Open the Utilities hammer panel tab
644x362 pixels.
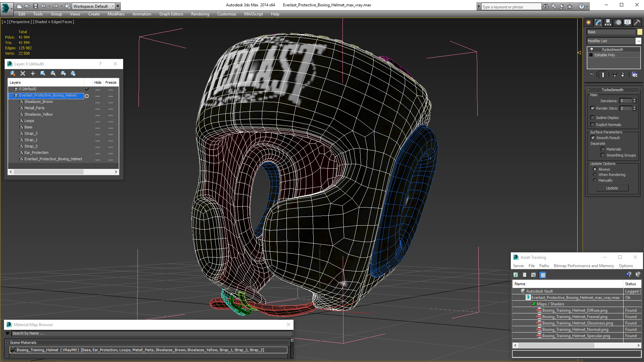pyautogui.click(x=637, y=22)
